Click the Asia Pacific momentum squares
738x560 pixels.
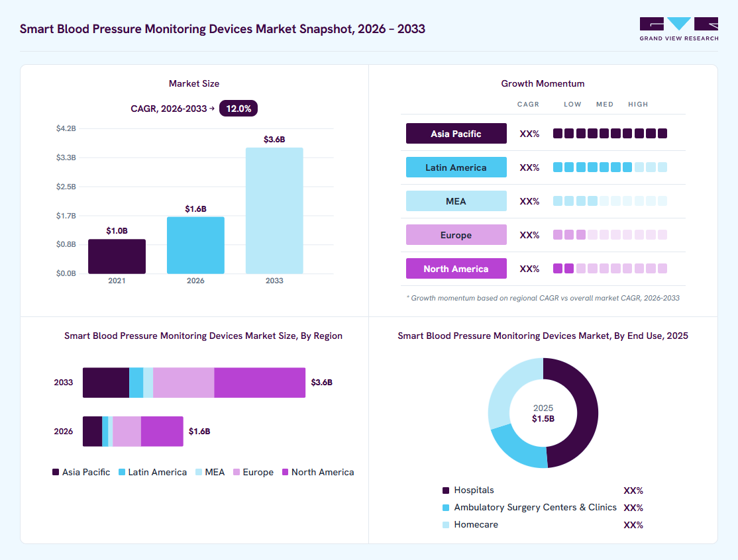coord(610,134)
